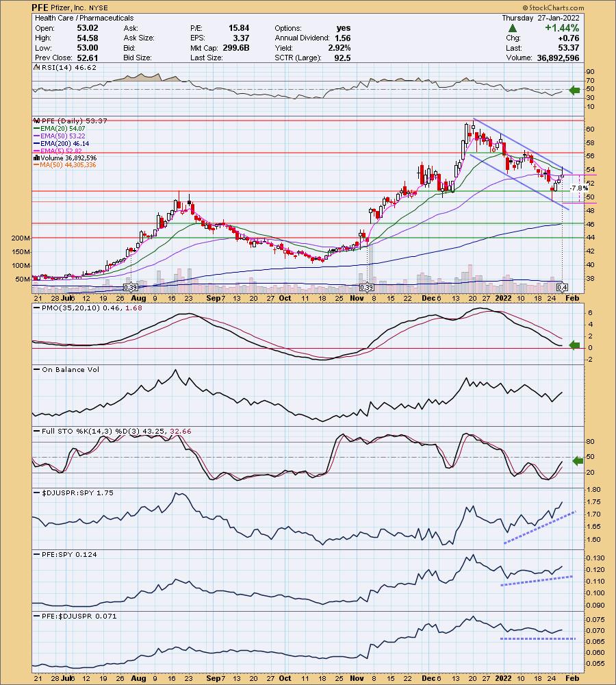Screen dimensions: 616x685
Task: Select the Last price 53.37 in header
Action: (x=568, y=48)
